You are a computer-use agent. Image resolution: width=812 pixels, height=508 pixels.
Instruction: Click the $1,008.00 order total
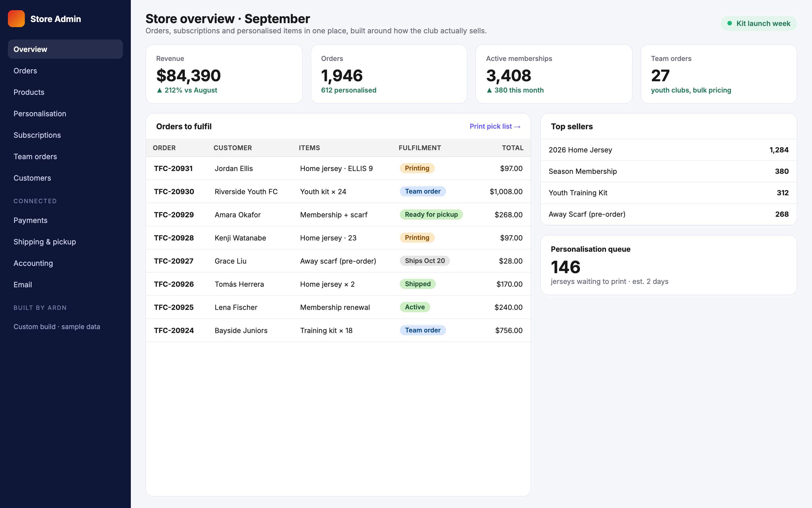coord(506,192)
